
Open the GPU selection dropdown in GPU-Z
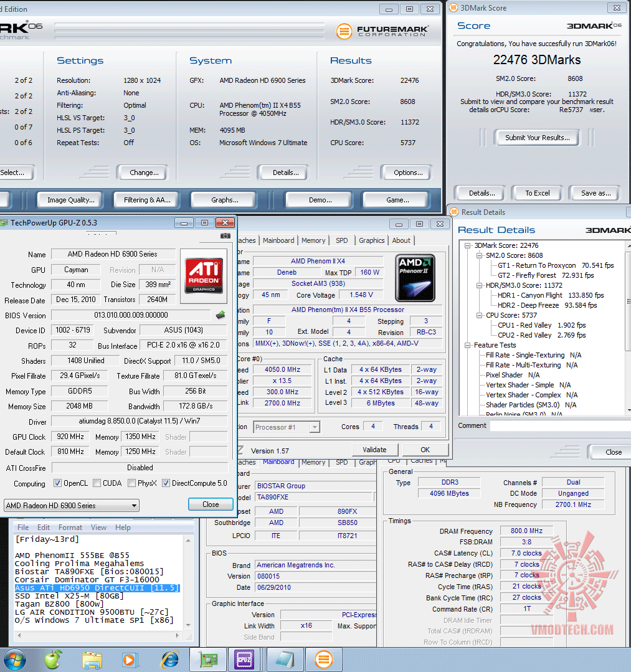[72, 505]
